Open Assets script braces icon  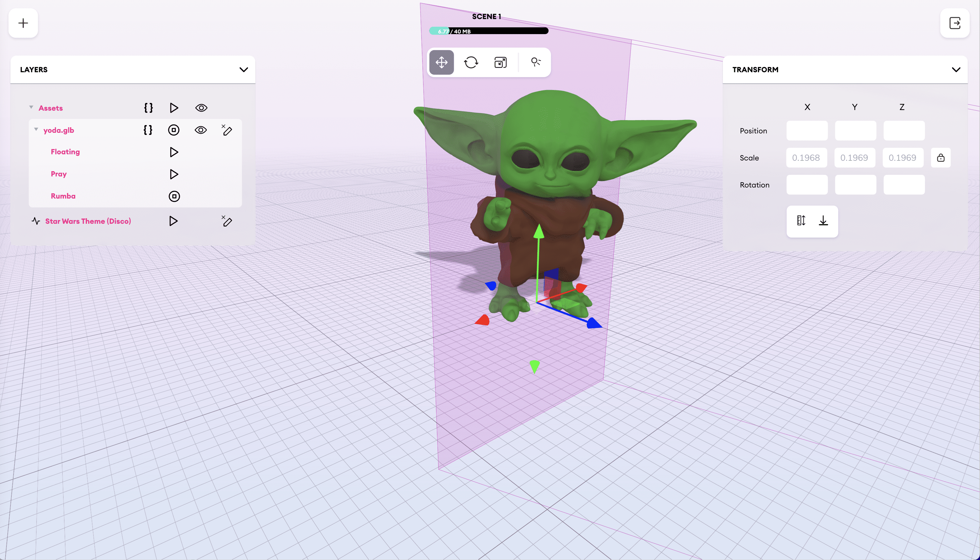tap(148, 108)
